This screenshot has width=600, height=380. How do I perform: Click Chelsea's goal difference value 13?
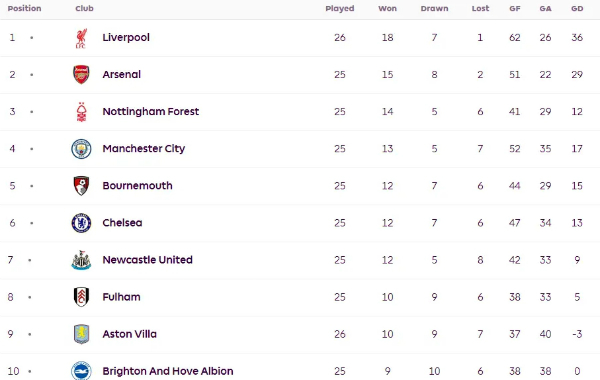pyautogui.click(x=577, y=223)
